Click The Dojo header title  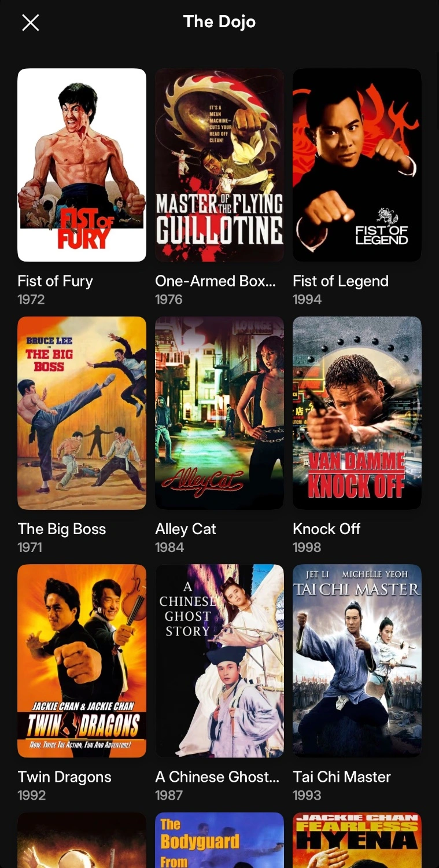[x=219, y=22]
